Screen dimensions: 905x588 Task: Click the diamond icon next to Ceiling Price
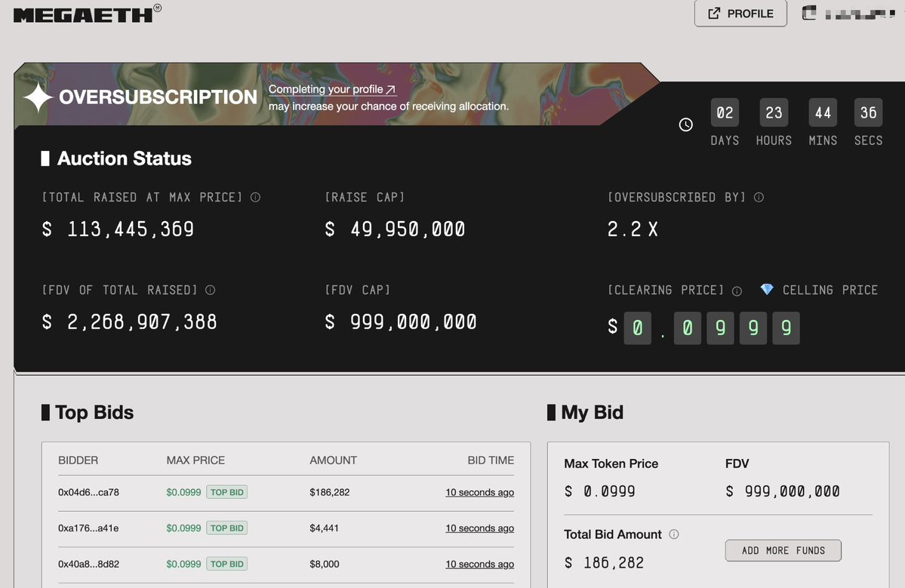(x=766, y=289)
